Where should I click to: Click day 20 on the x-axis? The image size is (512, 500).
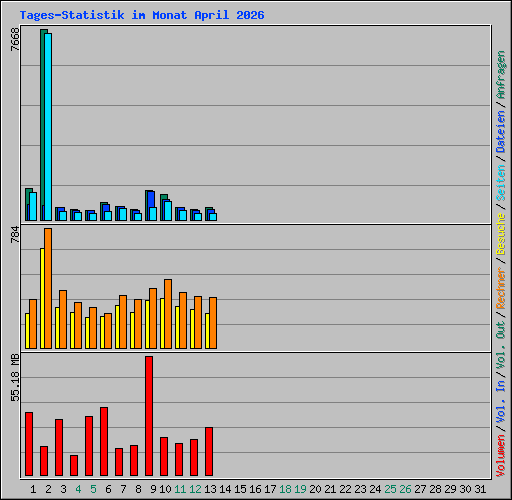pyautogui.click(x=315, y=489)
